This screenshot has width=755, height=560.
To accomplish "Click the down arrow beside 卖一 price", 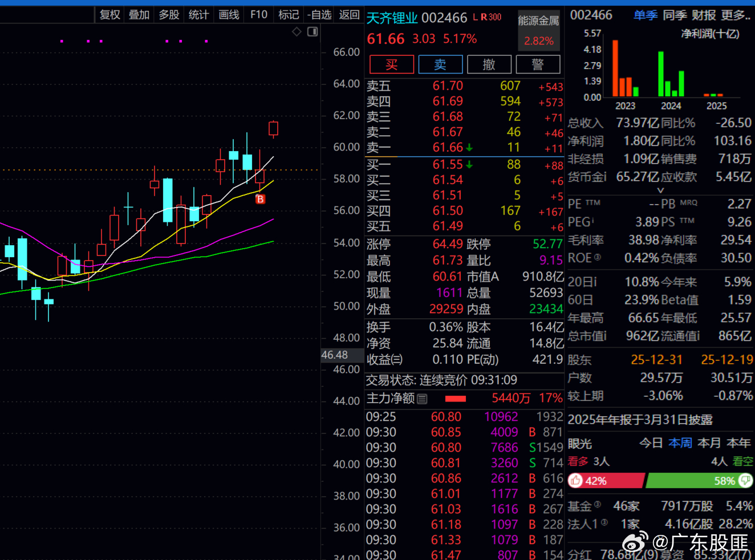I will click(469, 148).
